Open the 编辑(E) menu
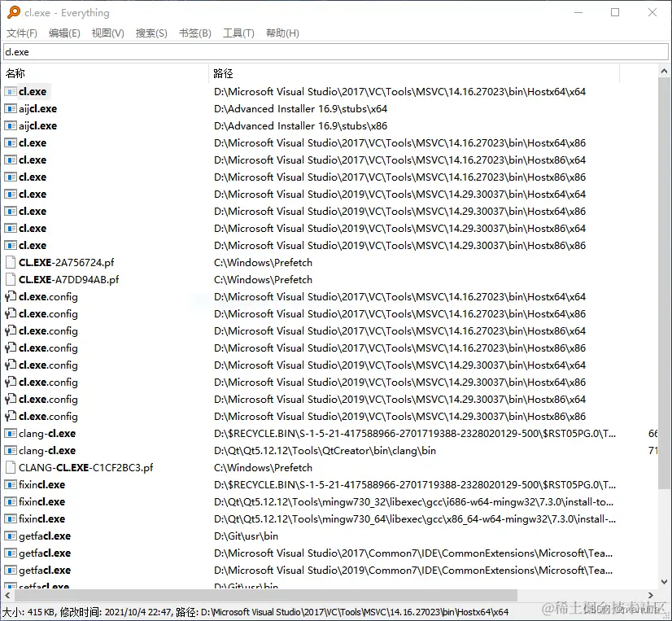This screenshot has height=621, width=672. tap(64, 33)
